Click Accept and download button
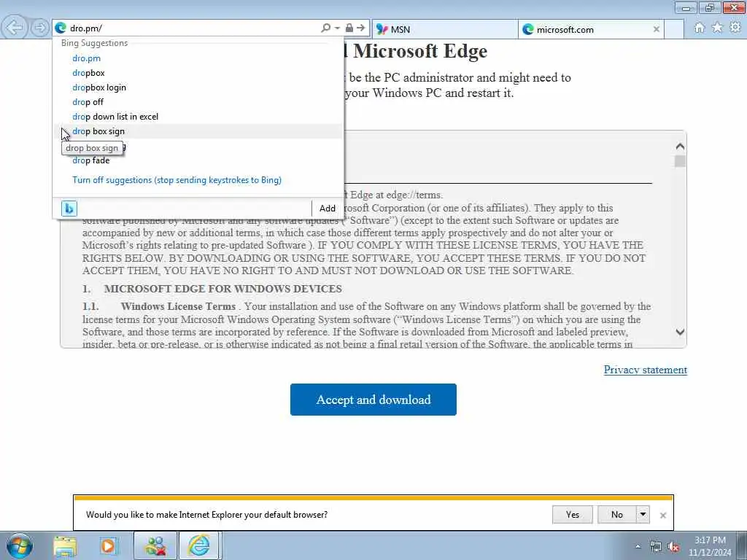 point(373,400)
